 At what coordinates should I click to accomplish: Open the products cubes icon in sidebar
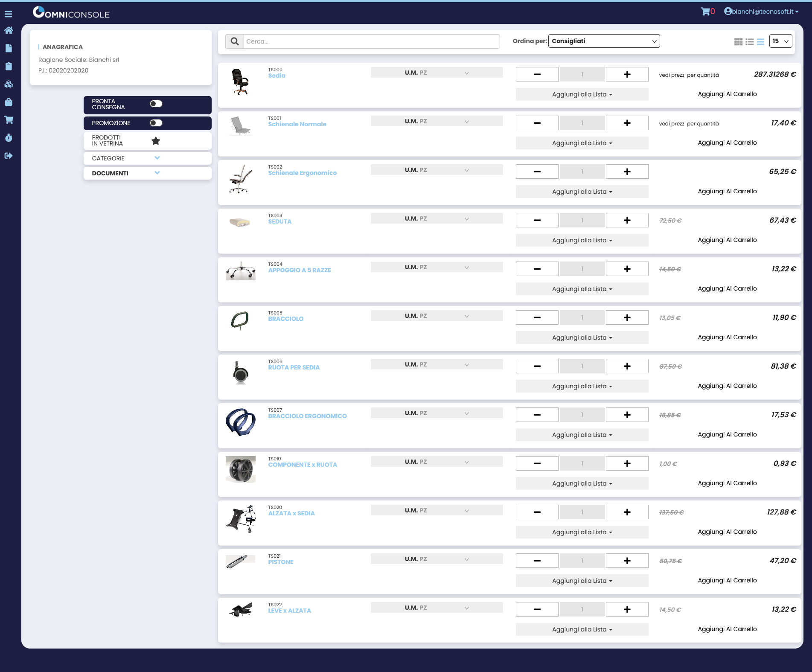click(x=9, y=84)
